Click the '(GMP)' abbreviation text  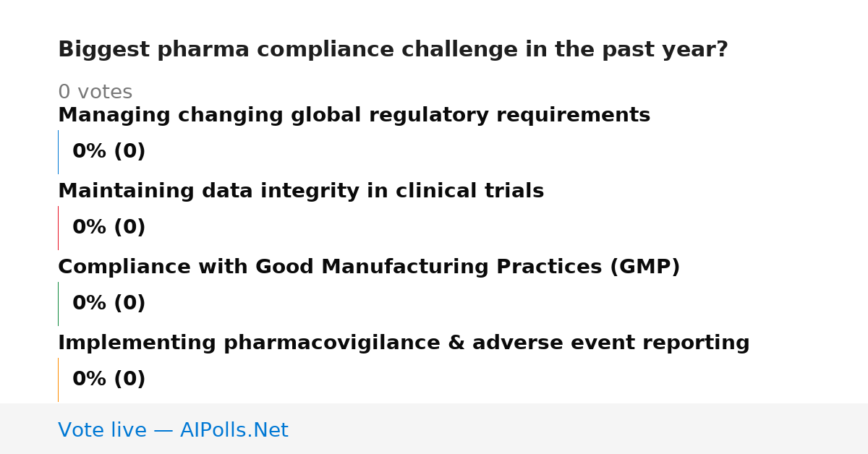point(645,267)
